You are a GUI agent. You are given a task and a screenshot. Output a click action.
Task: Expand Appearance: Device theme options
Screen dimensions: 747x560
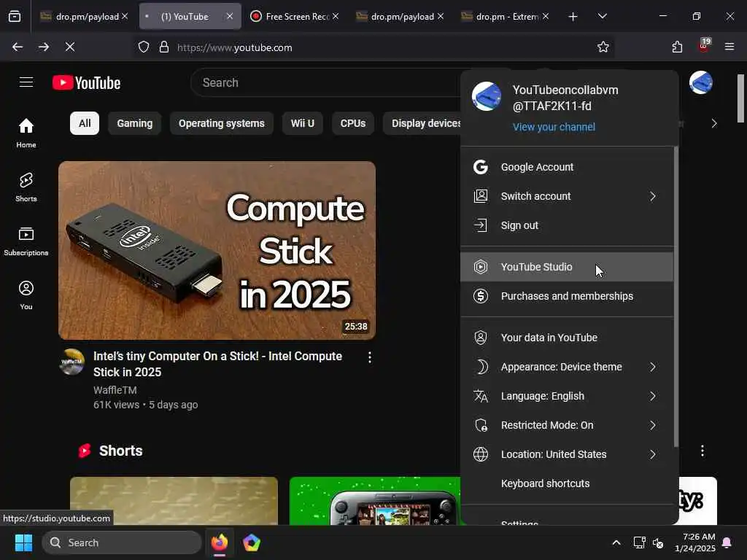click(x=567, y=367)
